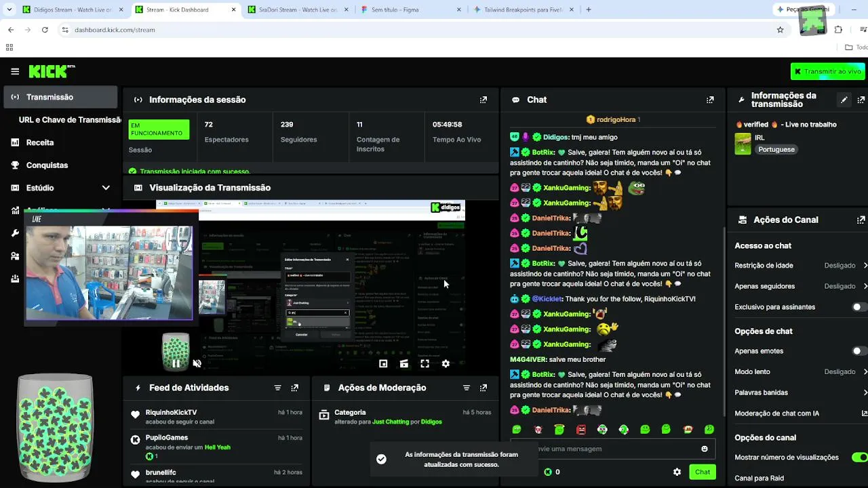Click the message input field
868x488 pixels.
614,449
